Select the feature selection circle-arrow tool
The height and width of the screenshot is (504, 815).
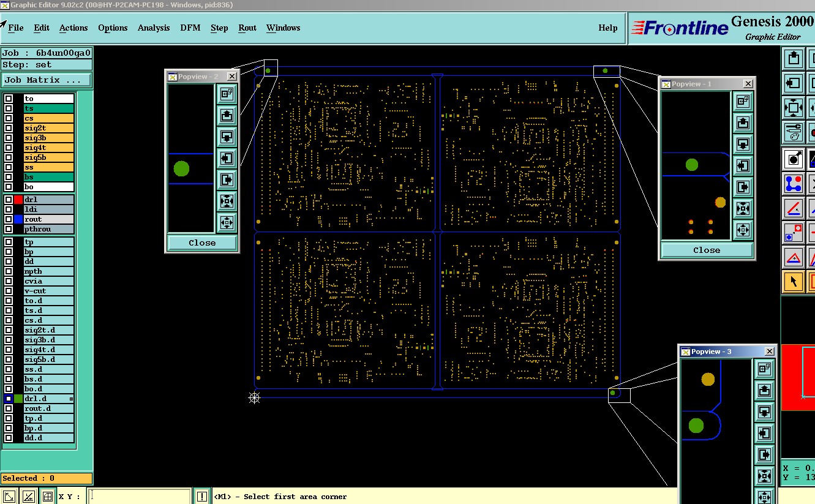point(794,159)
